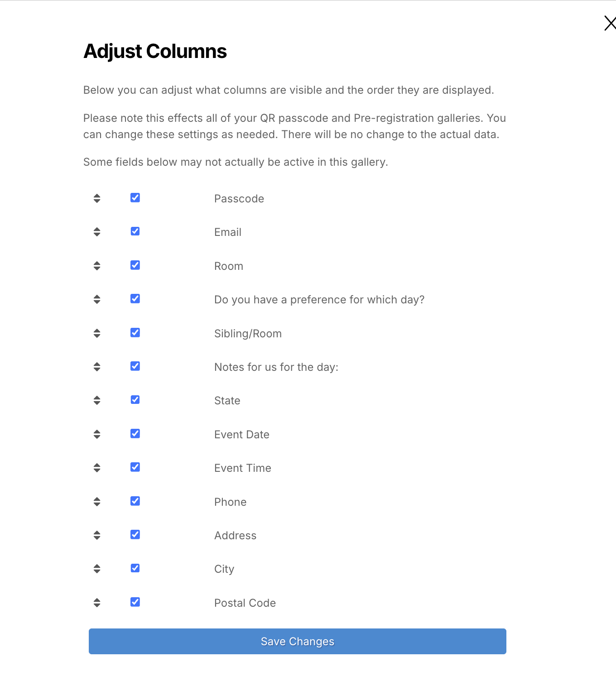Close the Adjust Columns dialog

click(x=610, y=23)
